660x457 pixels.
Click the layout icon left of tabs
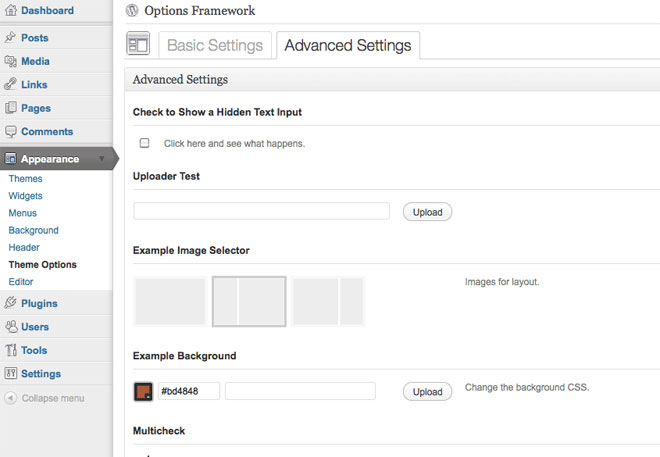[138, 43]
